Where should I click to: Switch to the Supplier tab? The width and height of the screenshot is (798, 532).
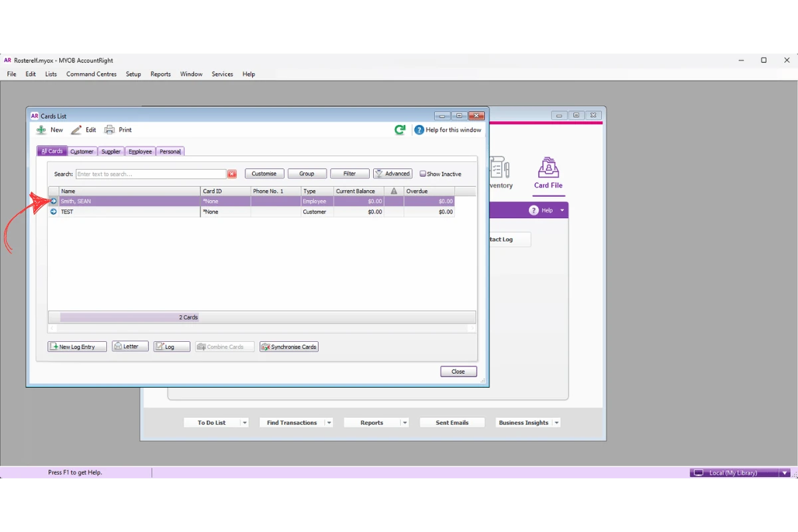pos(111,152)
